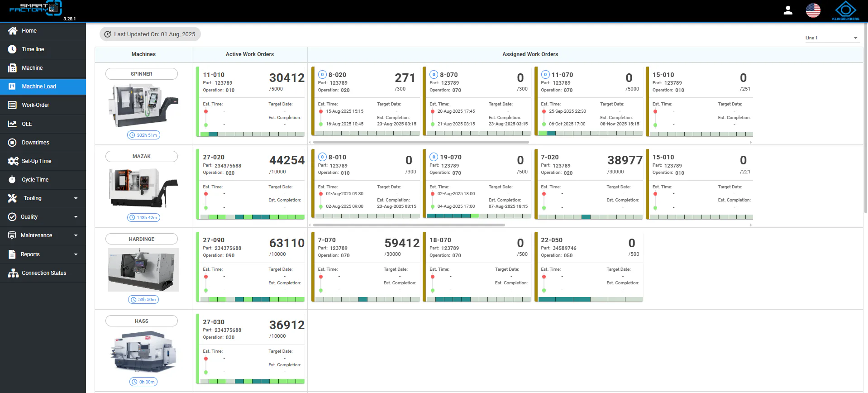Viewport: 868px width, 393px height.
Task: Click progress bar of work order 27-020
Action: click(x=252, y=217)
